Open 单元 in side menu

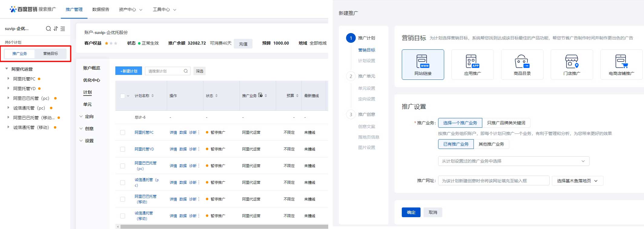[x=88, y=104]
